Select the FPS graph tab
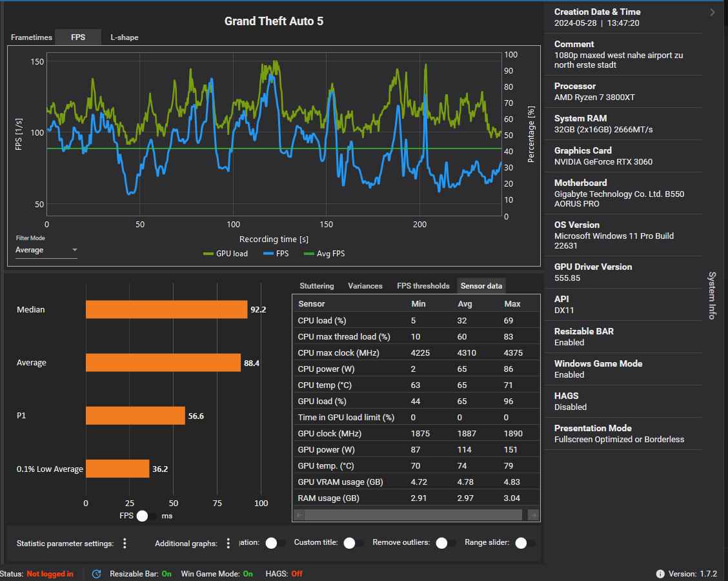The width and height of the screenshot is (728, 581). coord(78,37)
